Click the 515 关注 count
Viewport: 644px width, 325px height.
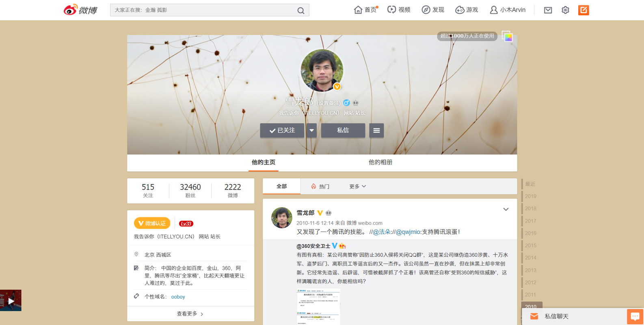pyautogui.click(x=148, y=191)
